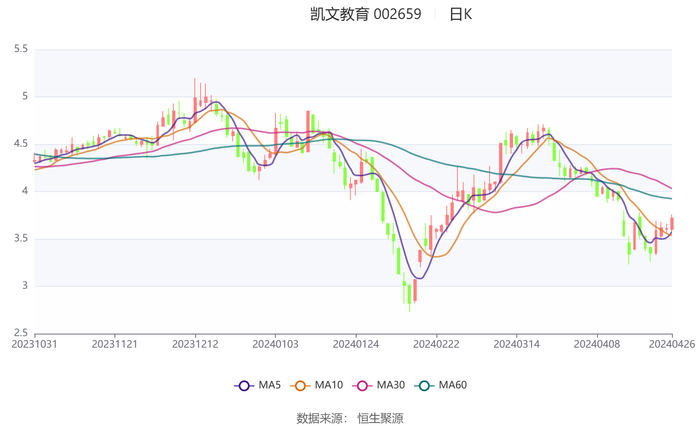Click the 数据来源 label text

(x=318, y=418)
